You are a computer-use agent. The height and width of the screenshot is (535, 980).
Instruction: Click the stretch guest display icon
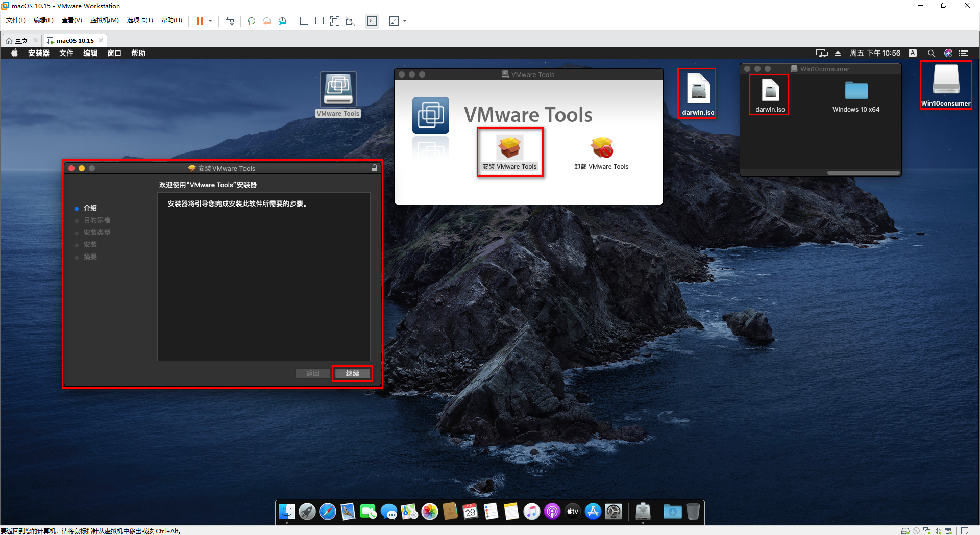pyautogui.click(x=394, y=21)
